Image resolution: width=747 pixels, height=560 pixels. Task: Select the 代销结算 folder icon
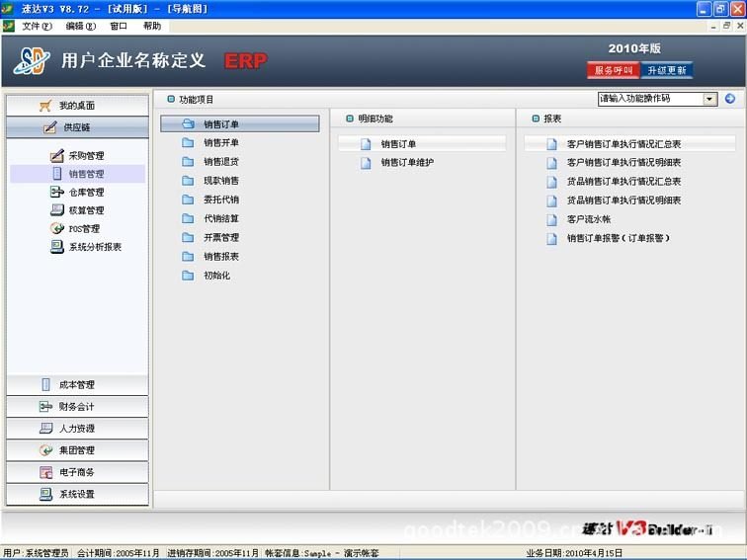tap(188, 218)
